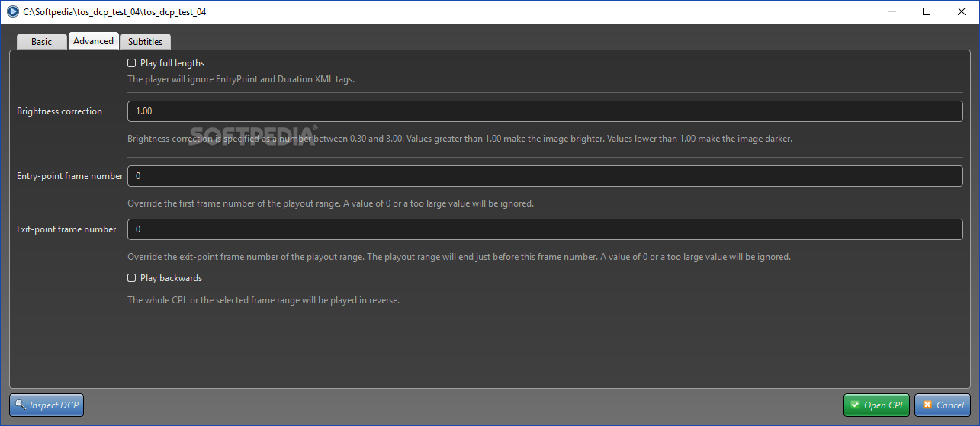980x426 pixels.
Task: Enable the Play full lengths checkbox
Action: click(x=131, y=63)
